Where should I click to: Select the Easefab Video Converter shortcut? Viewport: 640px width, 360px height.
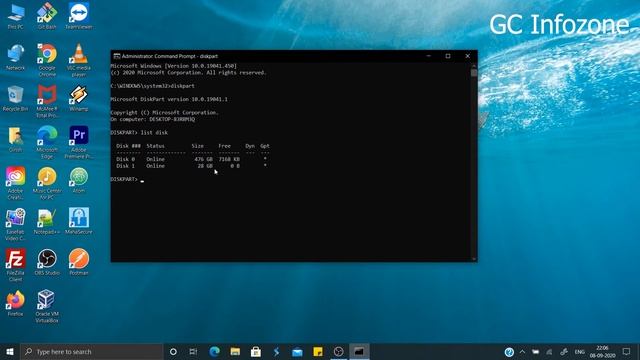click(16, 224)
